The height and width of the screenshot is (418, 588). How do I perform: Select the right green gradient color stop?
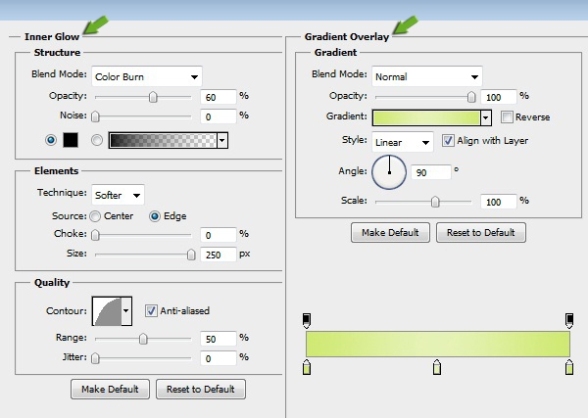tap(569, 367)
